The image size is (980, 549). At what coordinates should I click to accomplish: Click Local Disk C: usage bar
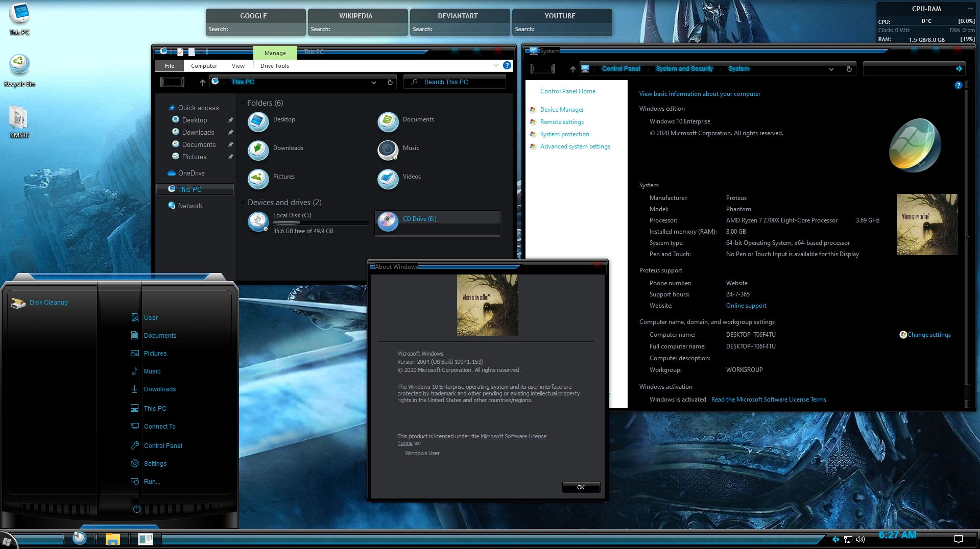(x=321, y=223)
